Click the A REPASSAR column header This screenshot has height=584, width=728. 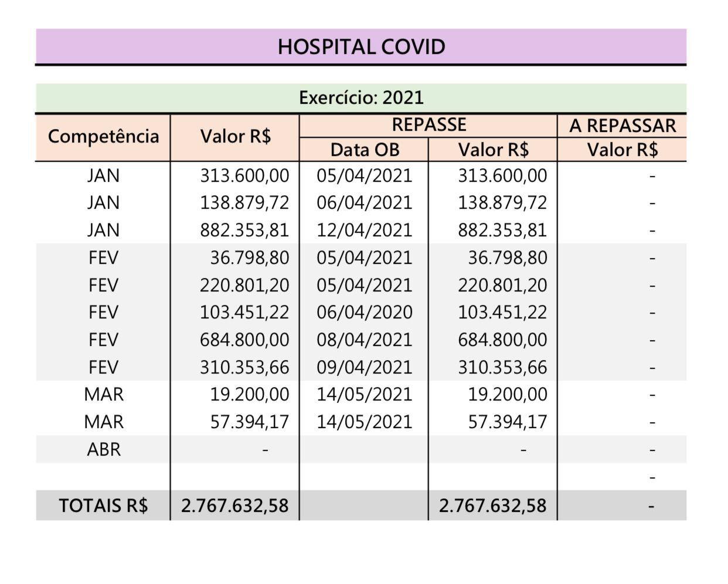coord(622,125)
